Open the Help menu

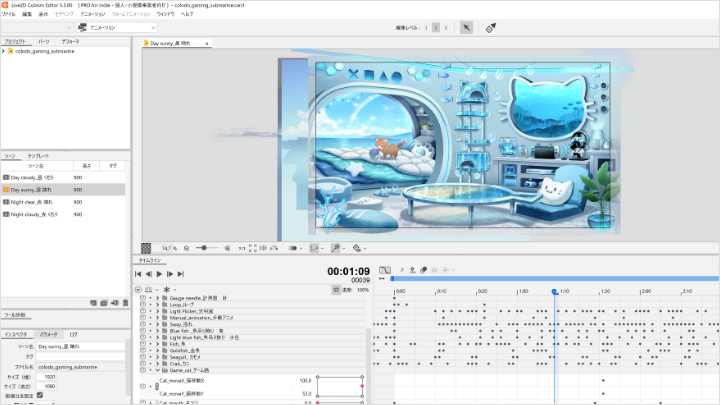point(187,14)
